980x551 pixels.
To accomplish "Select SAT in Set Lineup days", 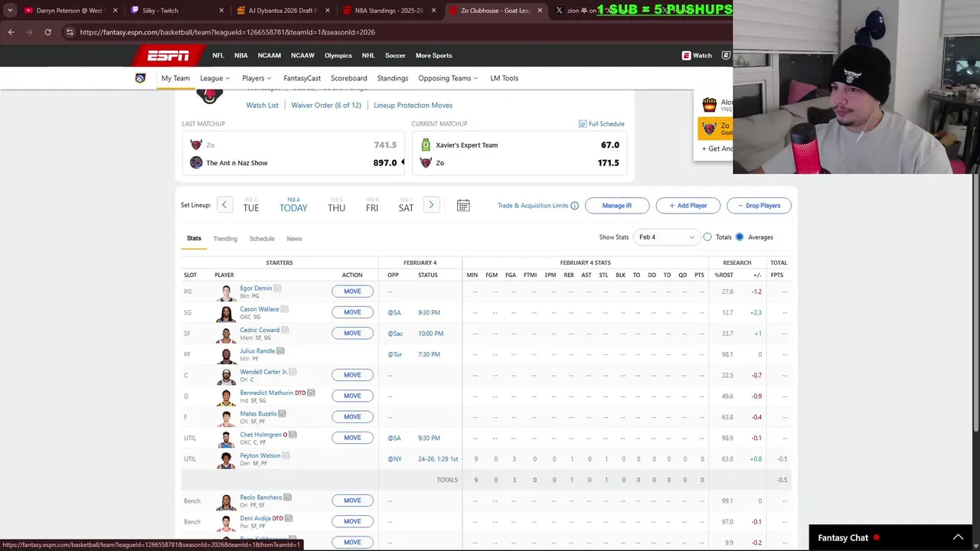I will (406, 205).
